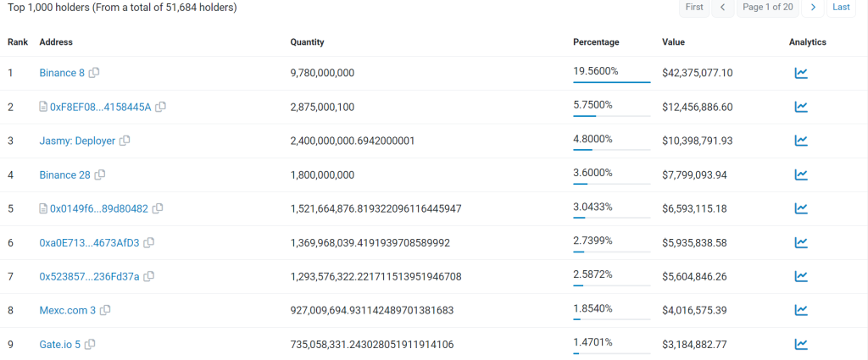
Task: Jump to the Last page
Action: coord(841,7)
